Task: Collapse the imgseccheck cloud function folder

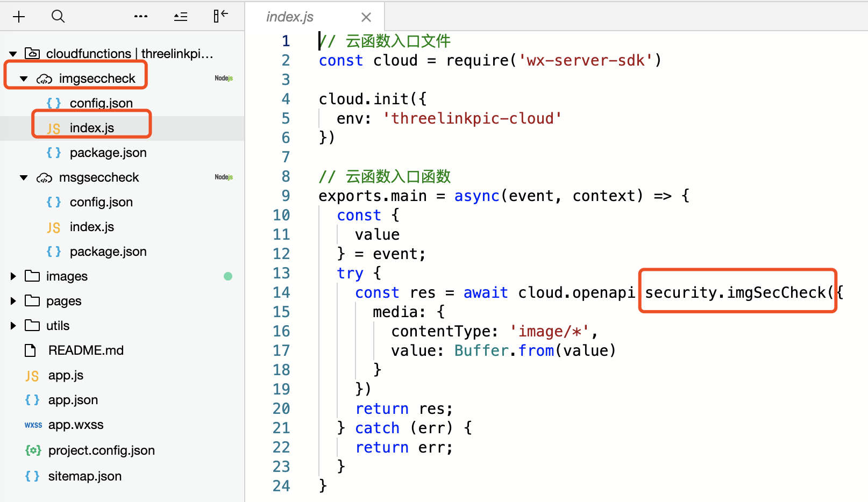Action: pos(24,78)
